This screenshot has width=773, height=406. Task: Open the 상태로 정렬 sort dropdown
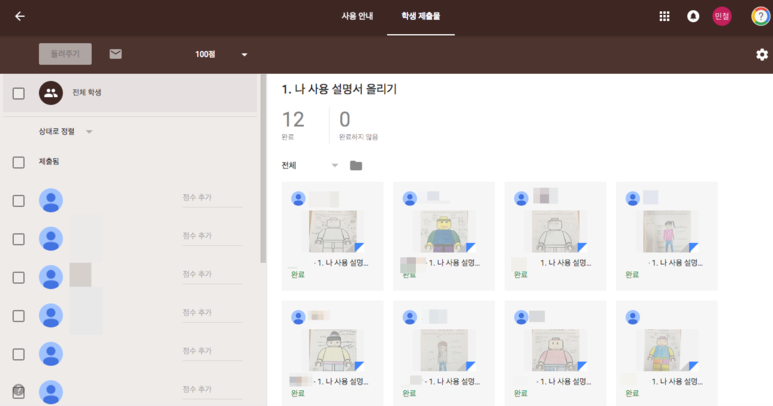(x=89, y=132)
